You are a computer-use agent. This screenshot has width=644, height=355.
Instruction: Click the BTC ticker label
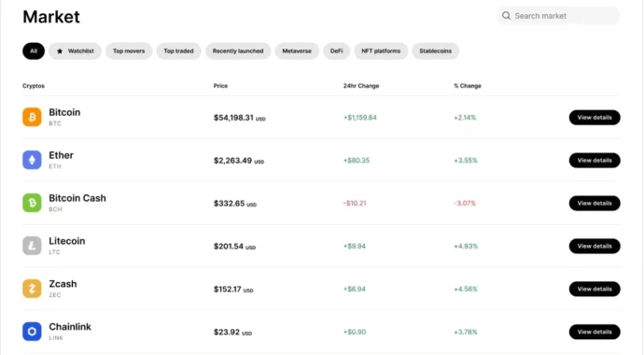click(x=55, y=123)
